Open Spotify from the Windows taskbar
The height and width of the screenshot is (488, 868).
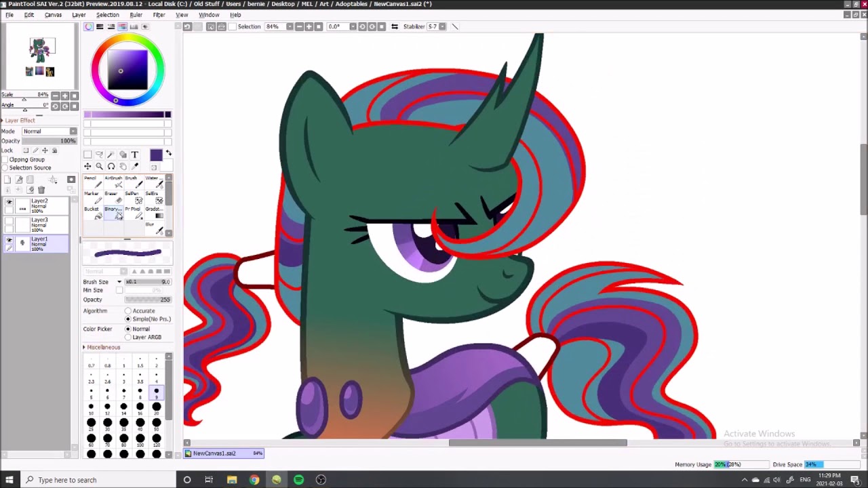298,480
